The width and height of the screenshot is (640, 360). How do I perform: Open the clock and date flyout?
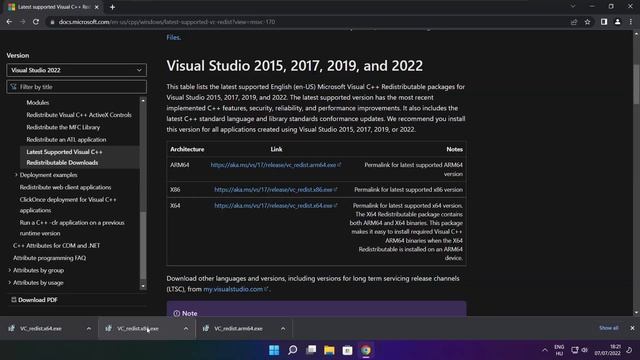[607, 350]
